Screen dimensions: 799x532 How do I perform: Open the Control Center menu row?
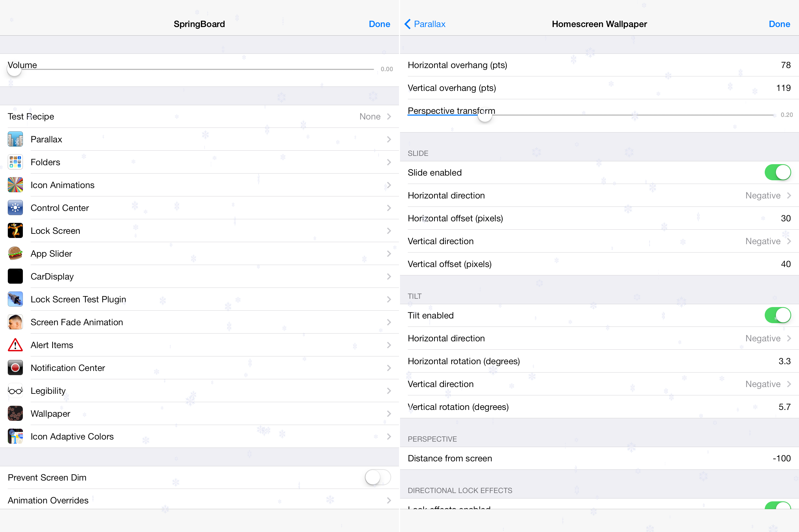[x=199, y=208]
